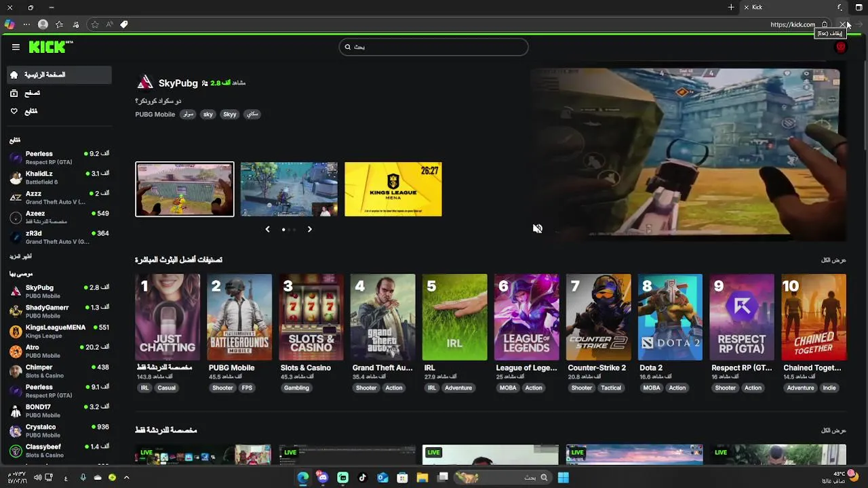Open browser profile avatar

point(43,24)
